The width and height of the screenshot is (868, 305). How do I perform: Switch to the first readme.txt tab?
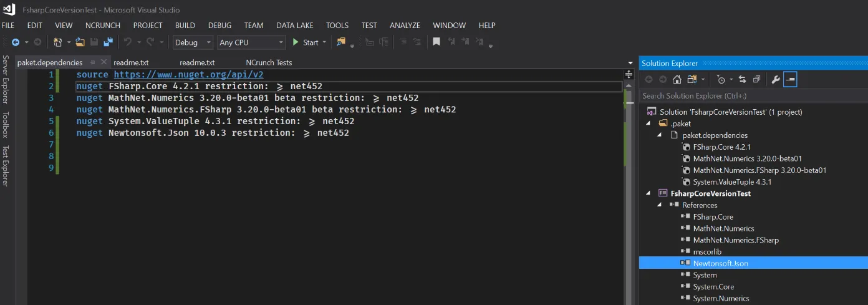point(131,62)
